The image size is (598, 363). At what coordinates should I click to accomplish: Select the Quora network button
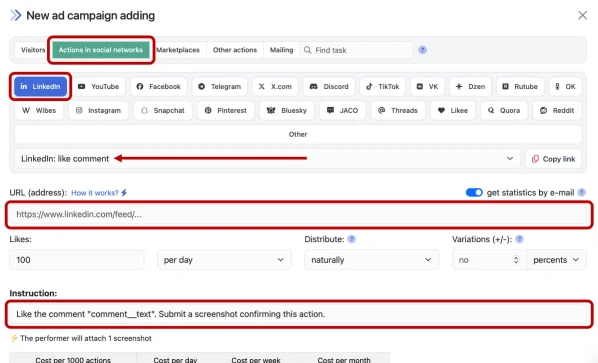pos(504,111)
